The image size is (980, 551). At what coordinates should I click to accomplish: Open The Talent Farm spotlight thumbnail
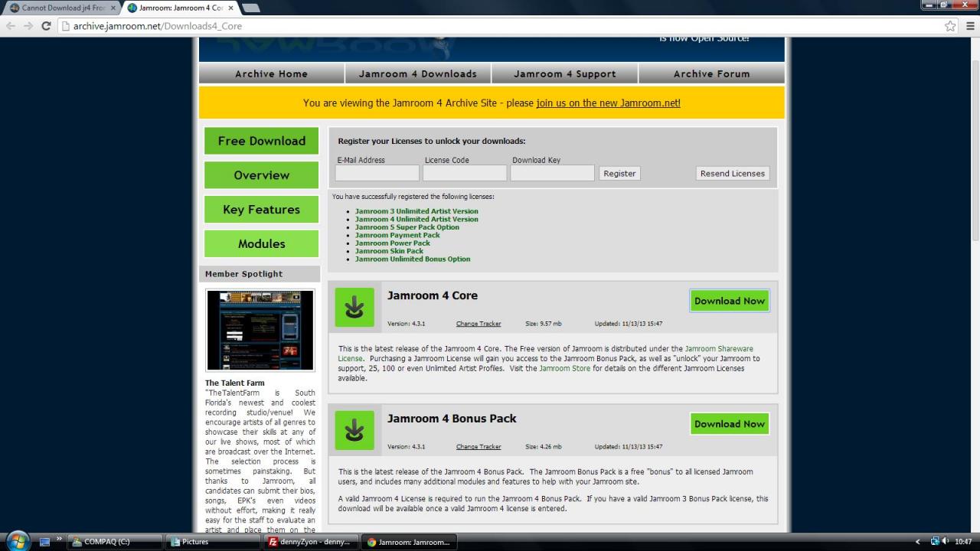pyautogui.click(x=260, y=330)
